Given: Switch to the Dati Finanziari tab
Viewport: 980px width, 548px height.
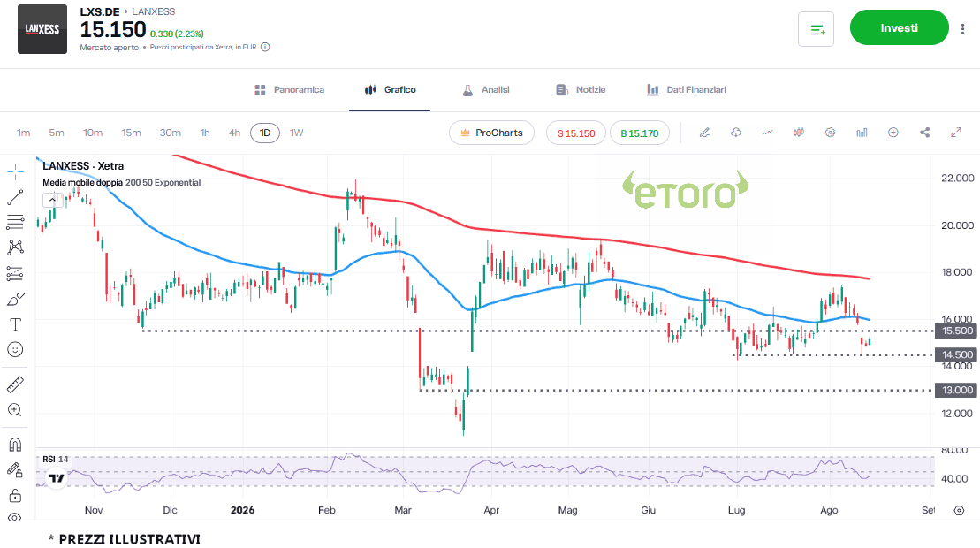Looking at the screenshot, I should pyautogui.click(x=687, y=90).
